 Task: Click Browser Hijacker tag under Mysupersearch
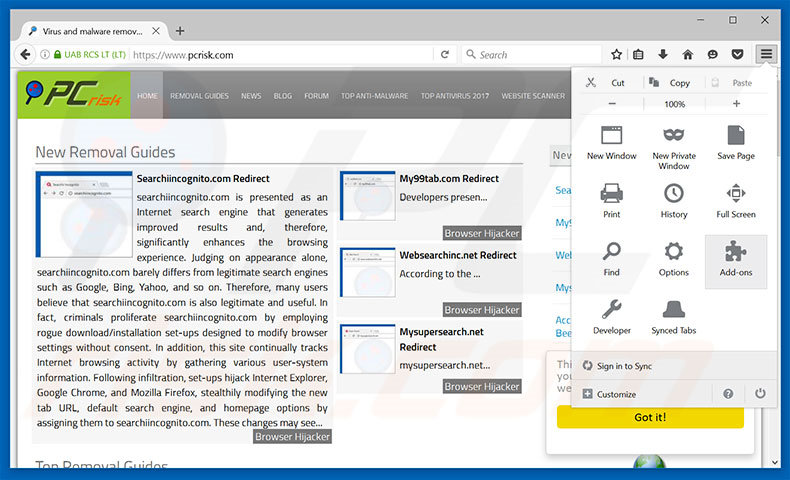click(x=482, y=386)
